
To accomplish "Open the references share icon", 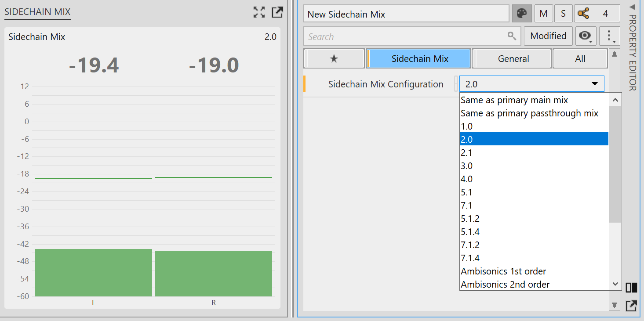I will click(584, 14).
